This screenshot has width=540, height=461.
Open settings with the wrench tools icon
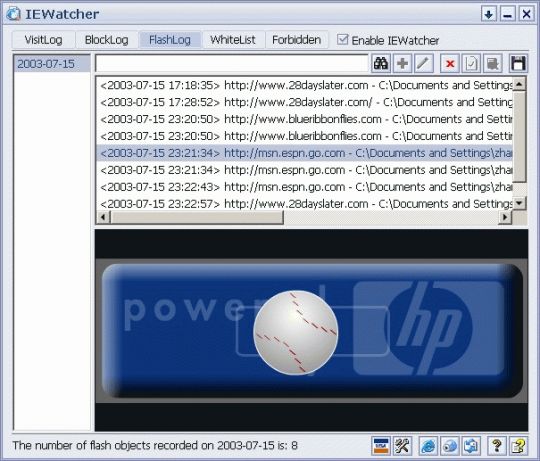click(402, 446)
